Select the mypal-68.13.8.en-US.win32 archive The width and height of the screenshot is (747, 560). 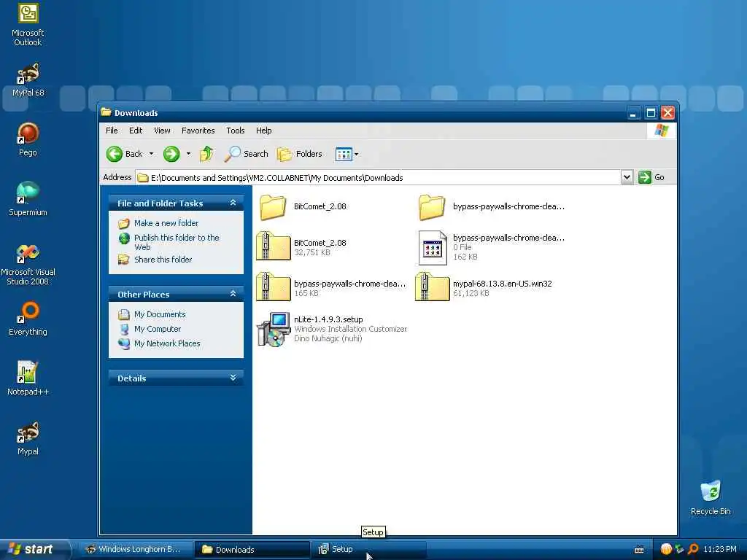click(x=484, y=288)
